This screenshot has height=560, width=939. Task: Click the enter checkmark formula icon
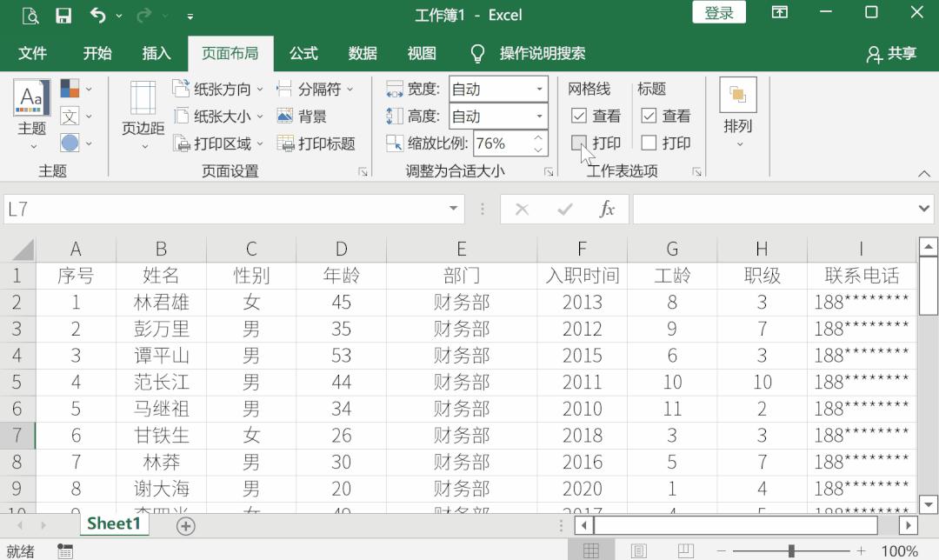(564, 209)
